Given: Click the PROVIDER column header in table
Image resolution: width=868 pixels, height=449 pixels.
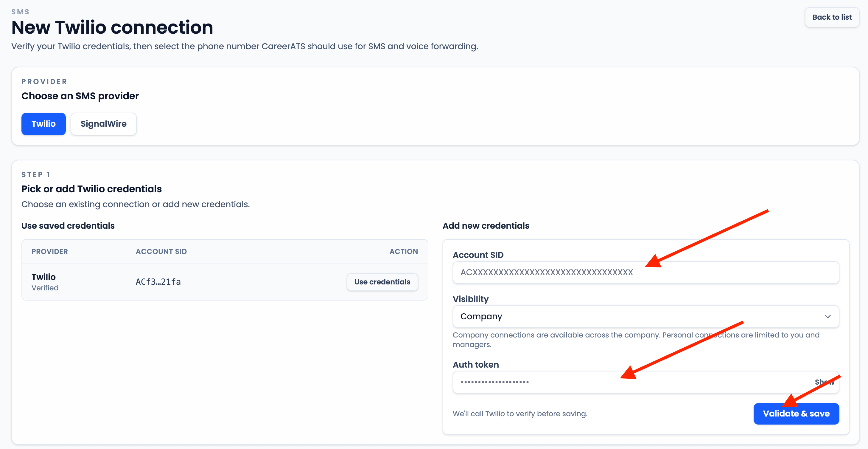Looking at the screenshot, I should point(50,252).
